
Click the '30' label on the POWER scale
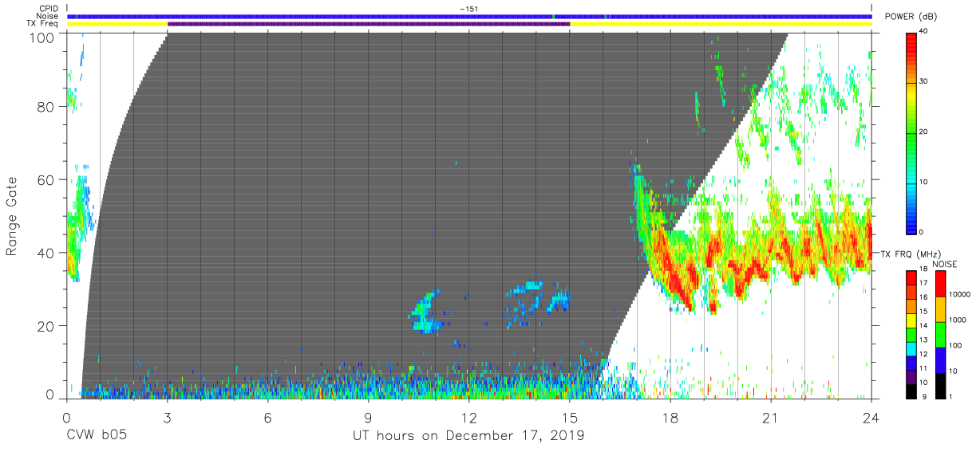point(924,82)
